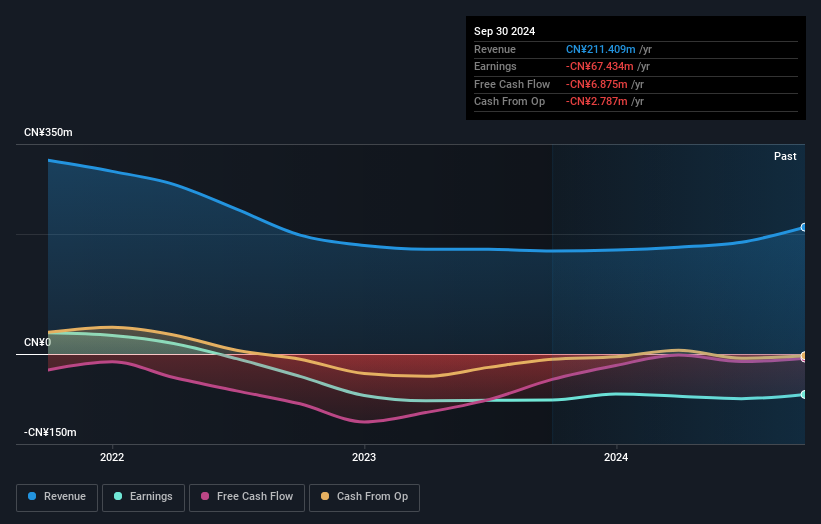The height and width of the screenshot is (524, 821).
Task: Toggle the Cash From Op legend button
Action: (364, 497)
